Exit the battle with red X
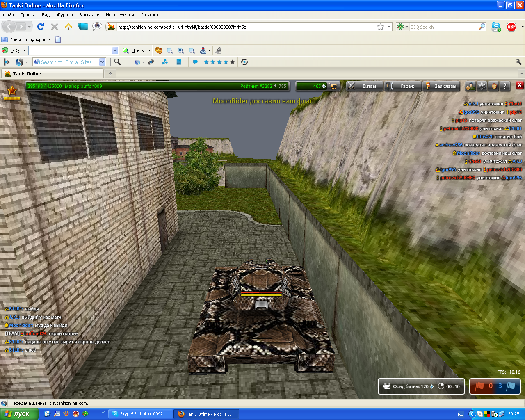This screenshot has width=525, height=420. (x=520, y=85)
